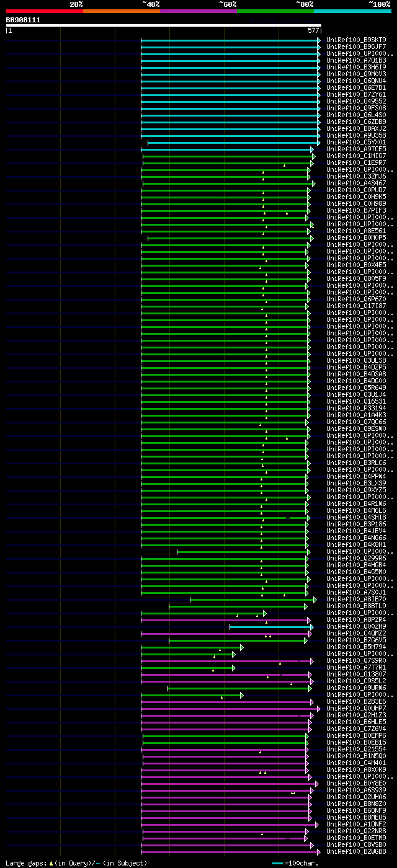The height and width of the screenshot is (868, 397).
Task: Click the UniRef100_P33194 label
Action: tap(356, 408)
